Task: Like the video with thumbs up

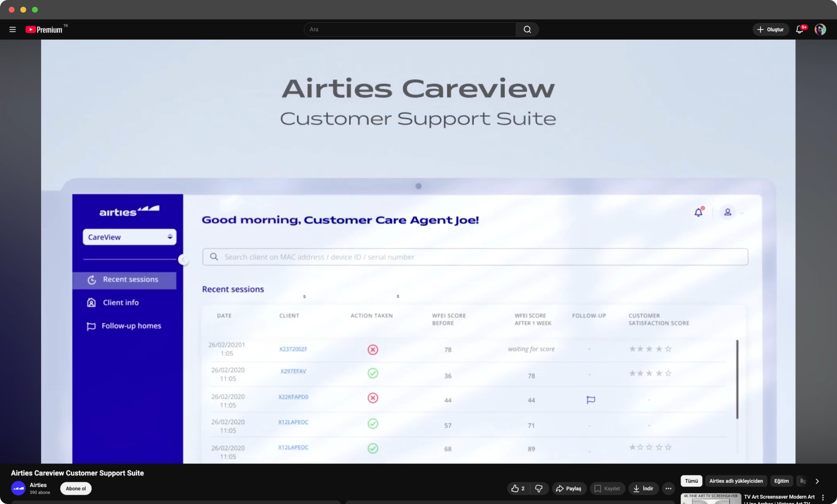Action: [518, 489]
